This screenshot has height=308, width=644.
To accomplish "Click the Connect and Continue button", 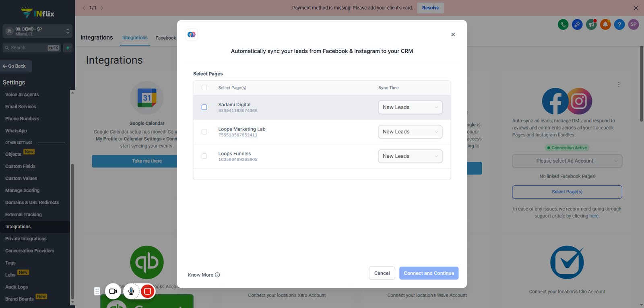I will [x=429, y=273].
